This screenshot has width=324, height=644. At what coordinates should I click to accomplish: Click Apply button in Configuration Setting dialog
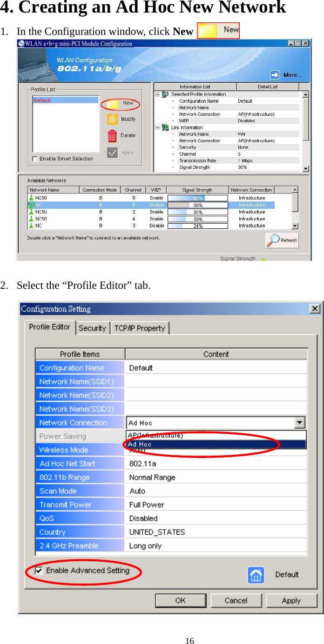click(291, 600)
